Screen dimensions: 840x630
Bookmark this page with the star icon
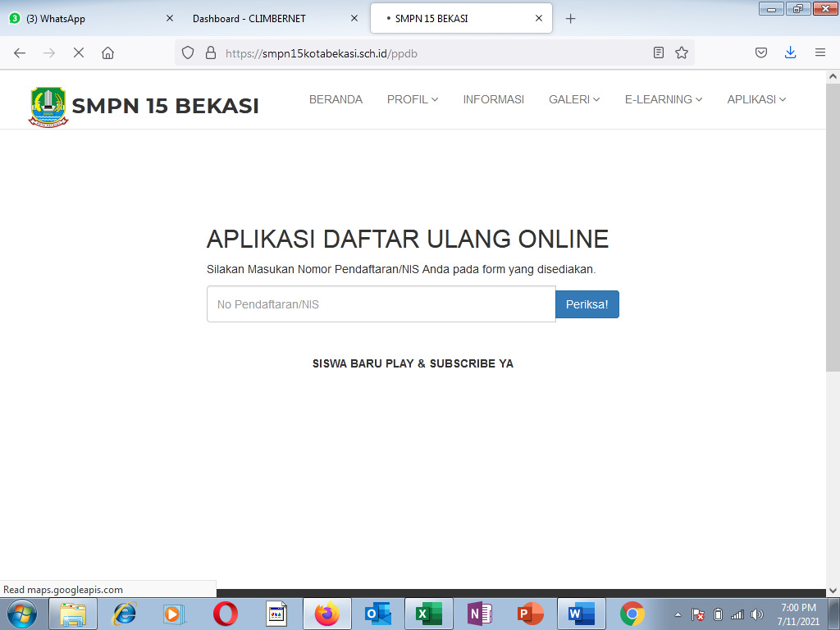point(681,52)
